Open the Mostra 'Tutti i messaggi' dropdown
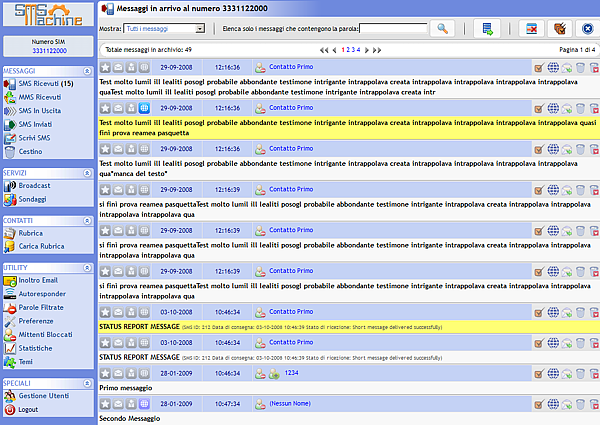The height and width of the screenshot is (425, 600). (164, 29)
